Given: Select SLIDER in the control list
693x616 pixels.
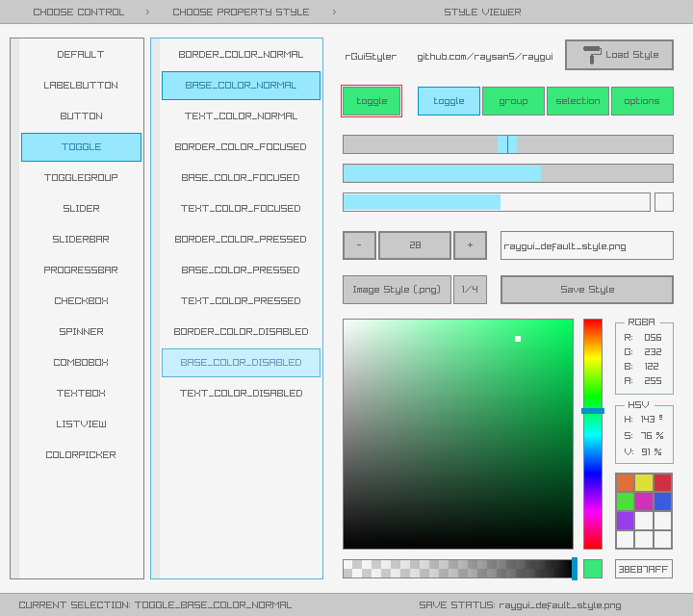Looking at the screenshot, I should 81,209.
